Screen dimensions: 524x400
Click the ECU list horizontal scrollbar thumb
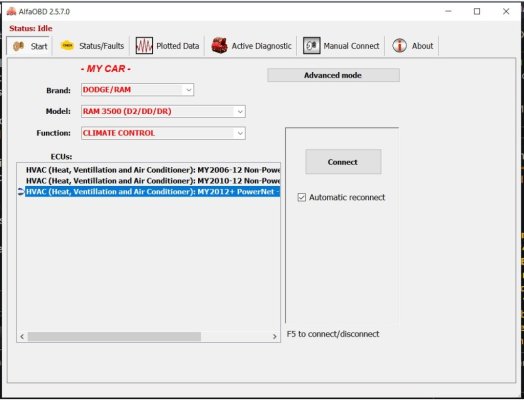[114, 337]
